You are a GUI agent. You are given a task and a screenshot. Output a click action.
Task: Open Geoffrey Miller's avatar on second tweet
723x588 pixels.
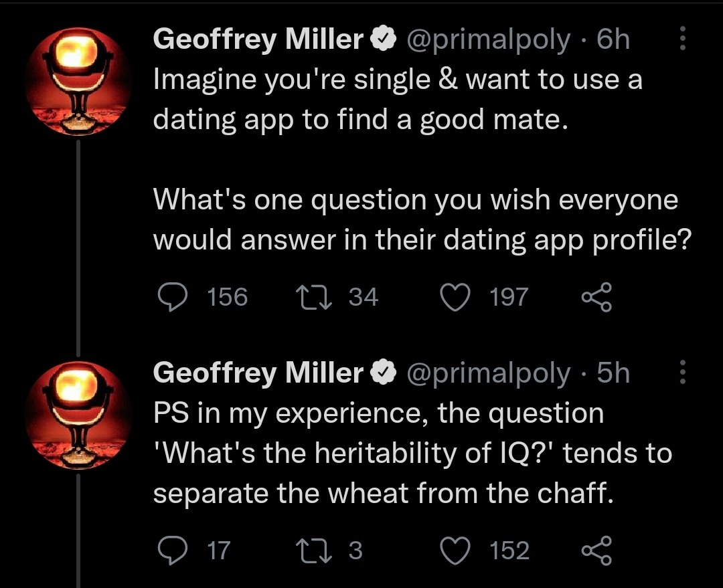point(78,415)
